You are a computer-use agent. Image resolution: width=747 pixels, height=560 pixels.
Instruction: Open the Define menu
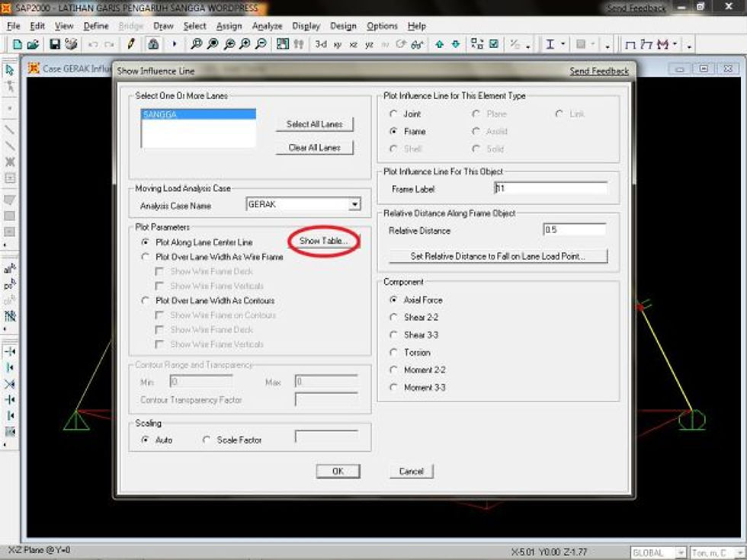[x=96, y=26]
